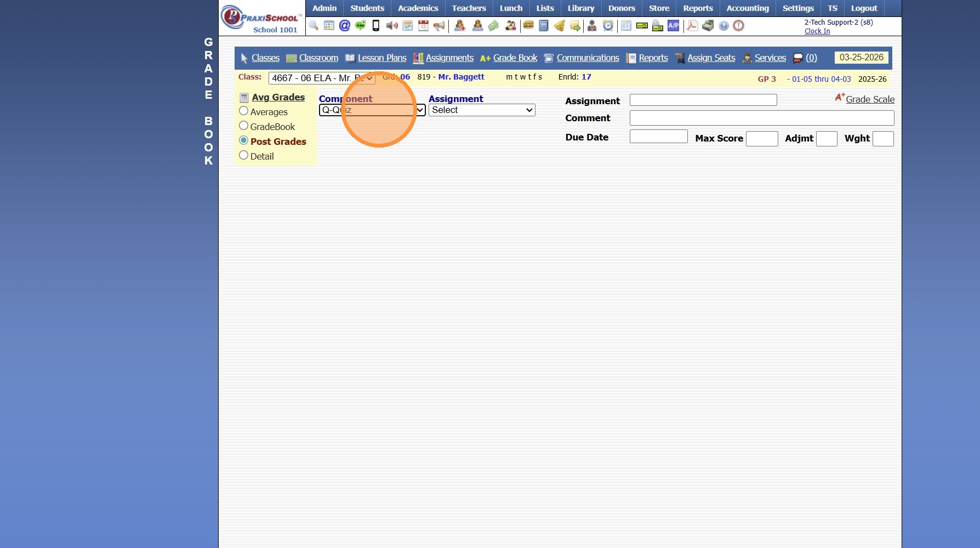Go to the Assignments link

click(x=449, y=58)
